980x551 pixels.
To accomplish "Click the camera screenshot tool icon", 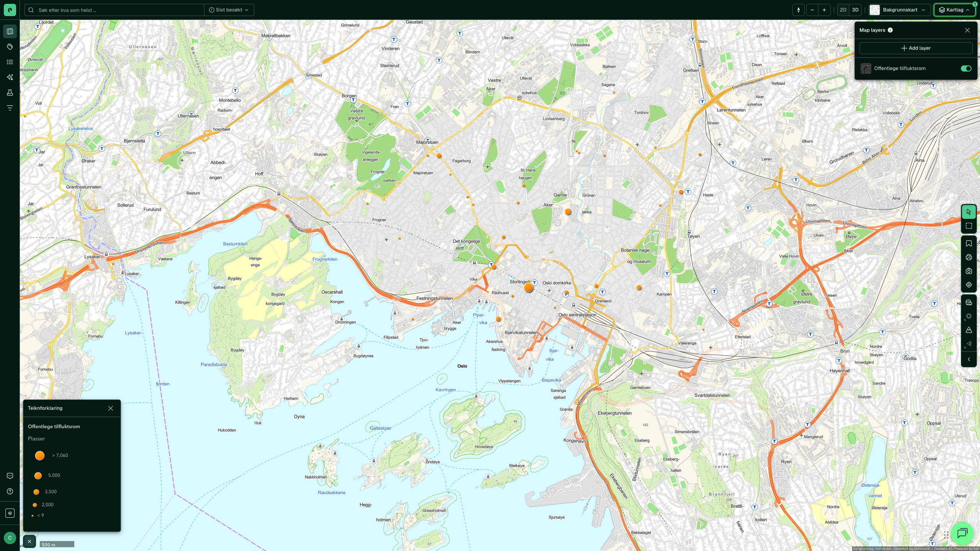I will [969, 271].
